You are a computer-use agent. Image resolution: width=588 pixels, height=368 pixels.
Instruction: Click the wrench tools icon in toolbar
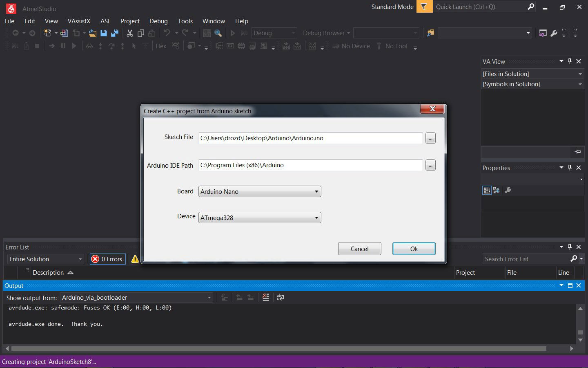point(554,33)
